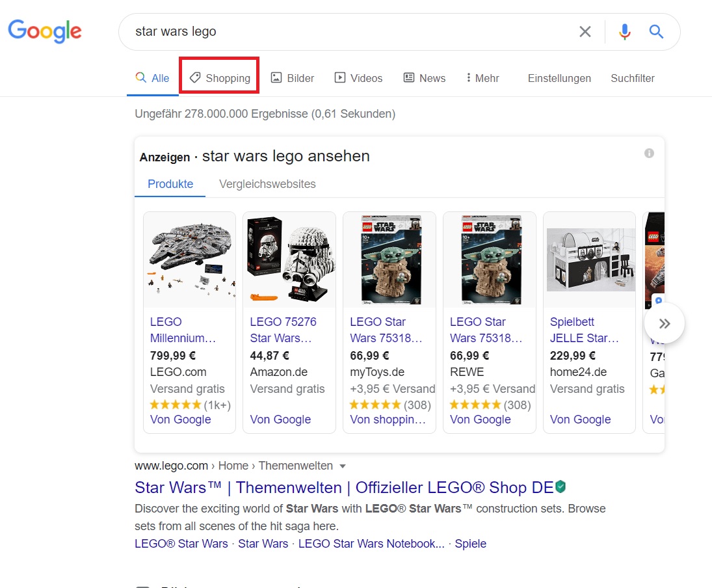Switch to the Vergleichswebsites tab

pyautogui.click(x=267, y=184)
